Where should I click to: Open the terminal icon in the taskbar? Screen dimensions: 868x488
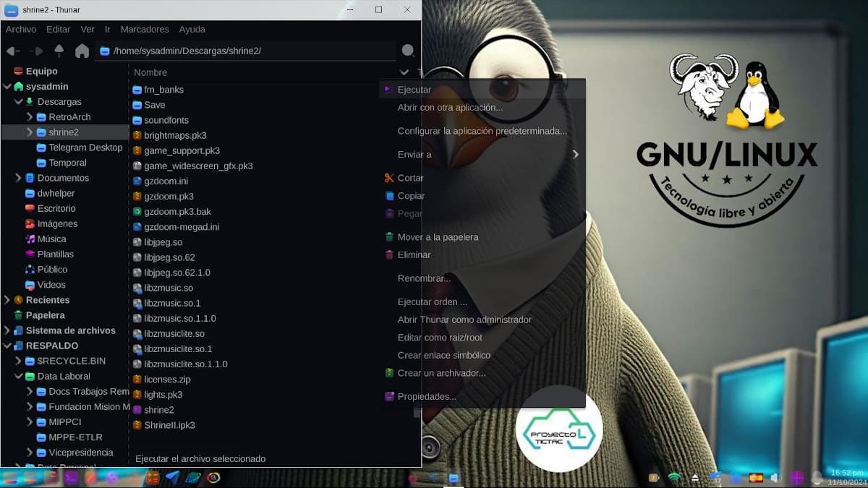[72, 477]
